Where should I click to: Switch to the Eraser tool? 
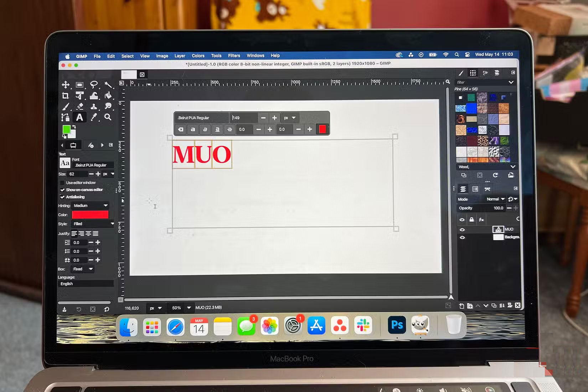tap(80, 106)
